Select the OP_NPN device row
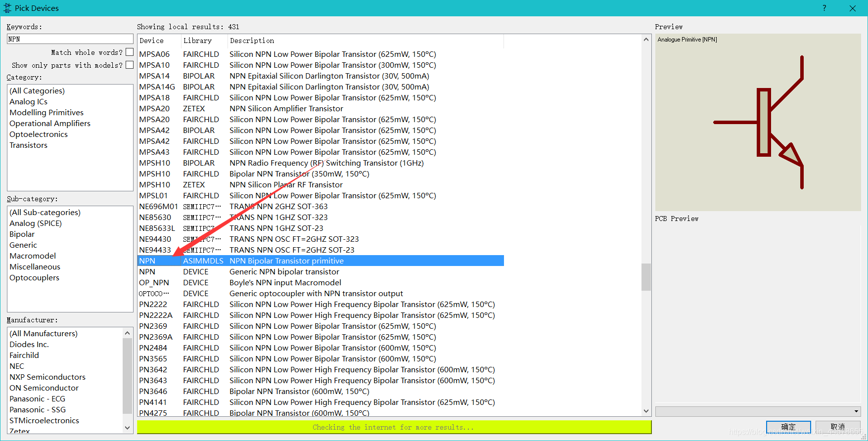 [320, 282]
